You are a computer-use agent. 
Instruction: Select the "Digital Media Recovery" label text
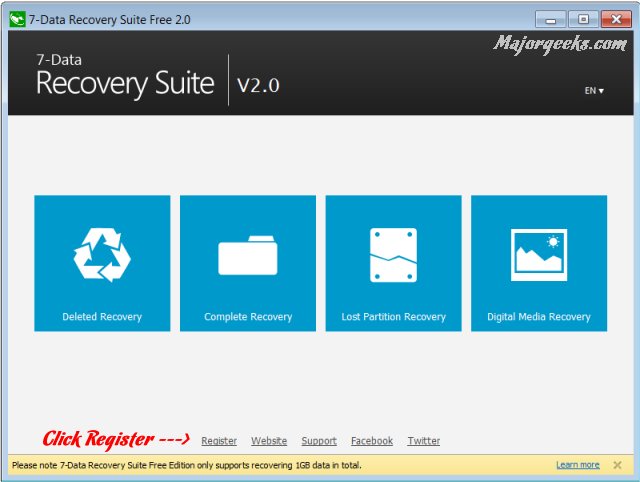(x=539, y=317)
